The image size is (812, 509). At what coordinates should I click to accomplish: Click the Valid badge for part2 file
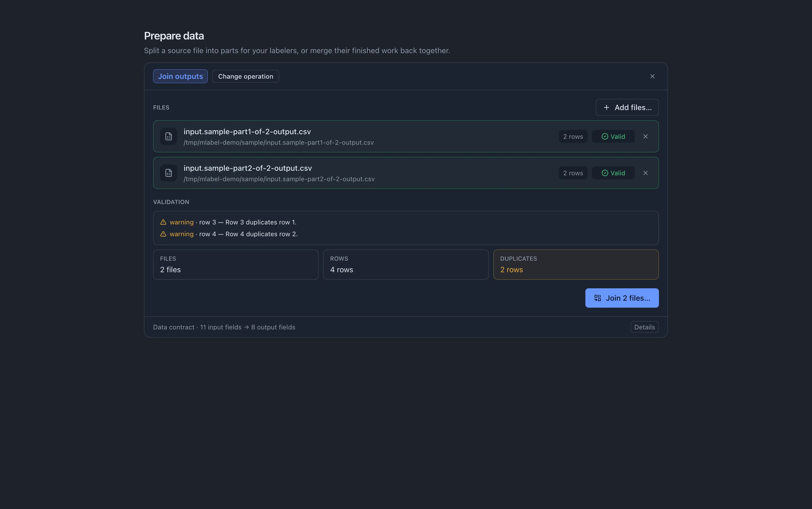pyautogui.click(x=613, y=173)
